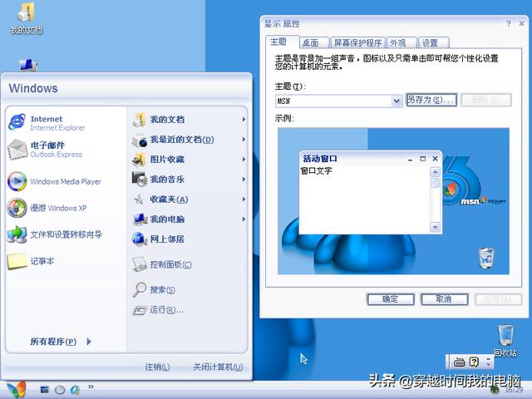
Task: Open 我的电脑 icon in Start menu
Action: click(140, 219)
